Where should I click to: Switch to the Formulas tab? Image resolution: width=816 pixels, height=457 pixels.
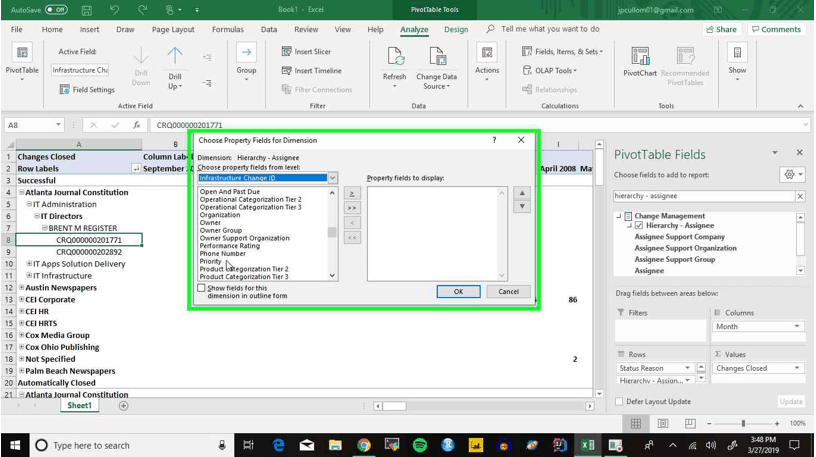(228, 30)
